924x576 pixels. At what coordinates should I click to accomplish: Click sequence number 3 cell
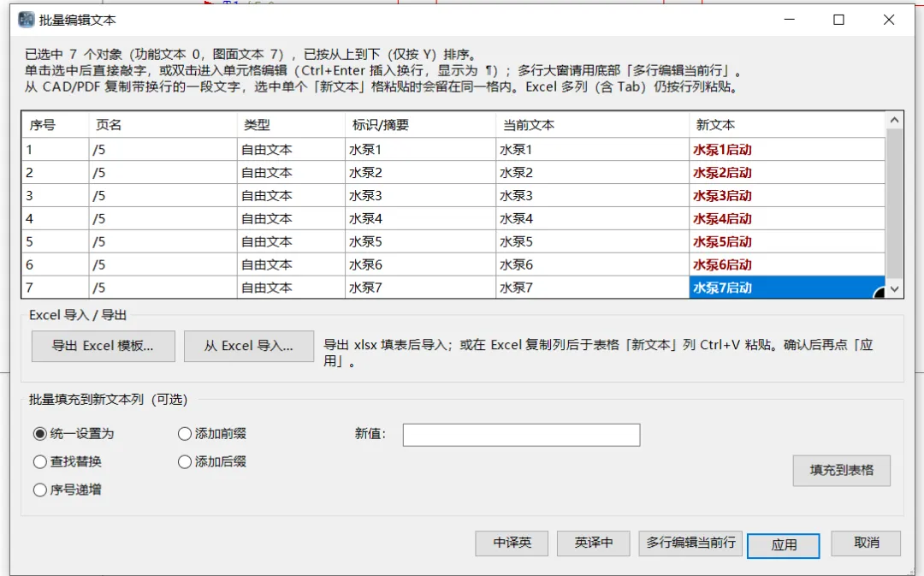point(56,196)
